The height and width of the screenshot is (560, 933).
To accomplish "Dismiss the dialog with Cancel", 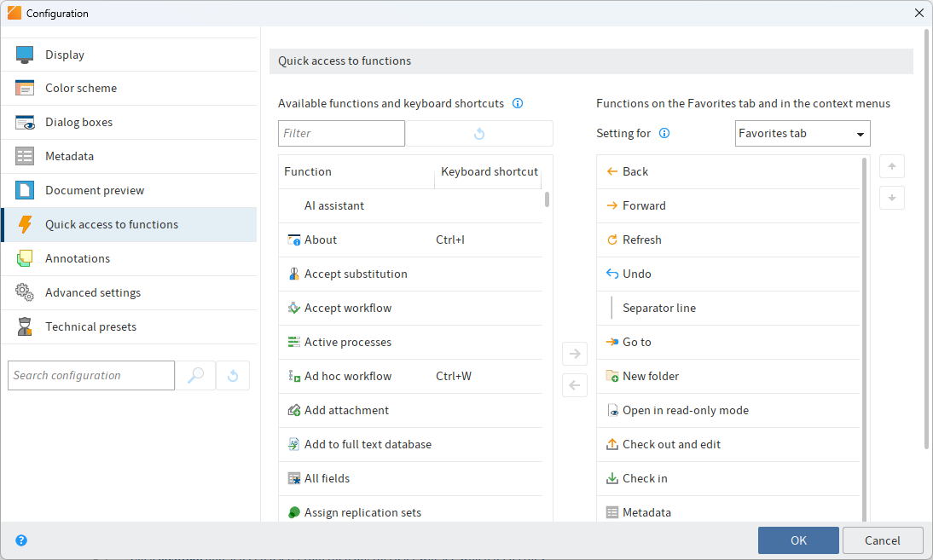I will pos(883,540).
